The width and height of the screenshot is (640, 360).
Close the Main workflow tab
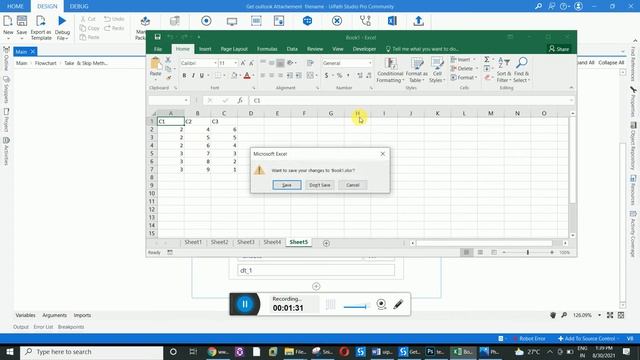point(33,51)
